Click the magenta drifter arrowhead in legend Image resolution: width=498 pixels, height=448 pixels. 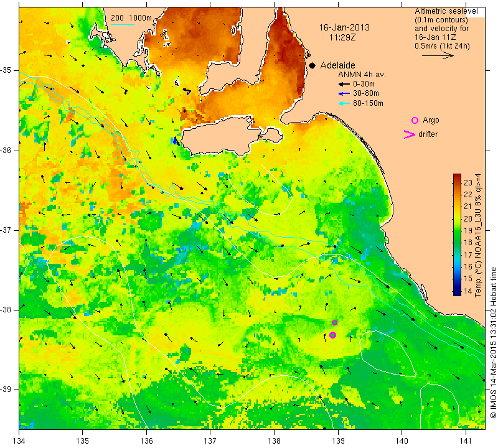pyautogui.click(x=409, y=134)
